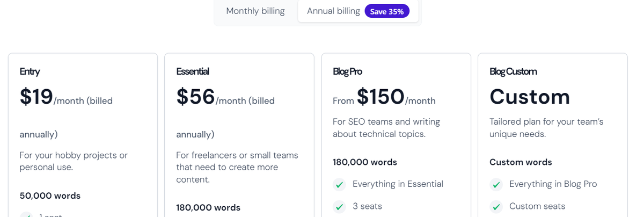The height and width of the screenshot is (217, 644).
Task: Click the Custom words label
Action: pyautogui.click(x=521, y=162)
